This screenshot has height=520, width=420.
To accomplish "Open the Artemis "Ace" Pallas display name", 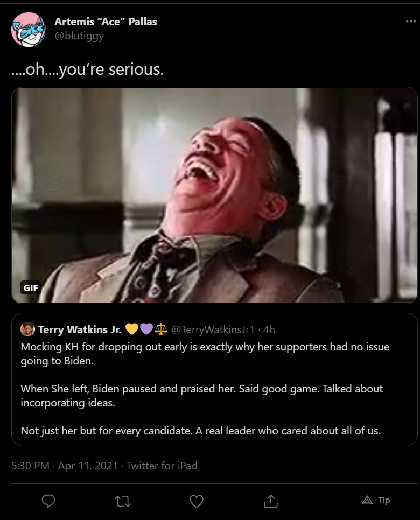I will (x=106, y=22).
